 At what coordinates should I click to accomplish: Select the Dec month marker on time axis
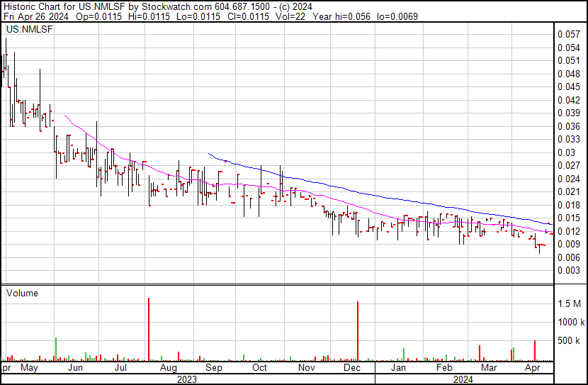352,368
